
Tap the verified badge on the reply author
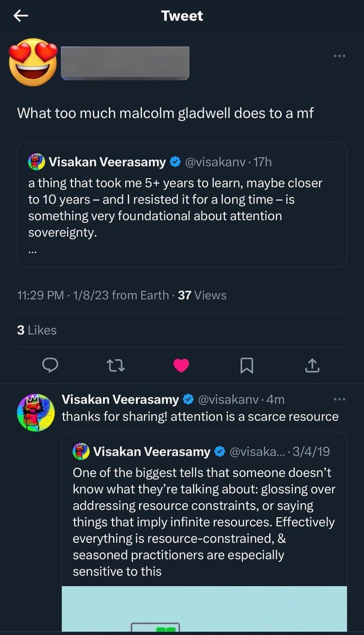click(188, 400)
